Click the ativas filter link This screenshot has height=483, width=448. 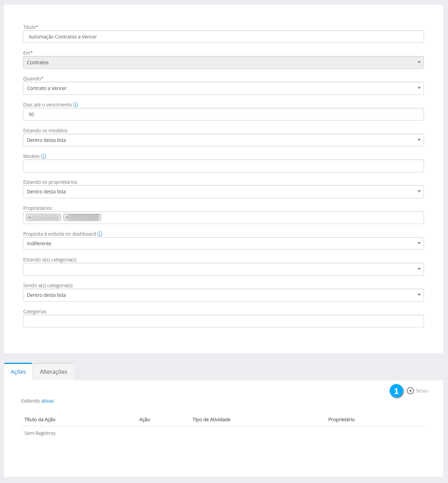click(48, 401)
